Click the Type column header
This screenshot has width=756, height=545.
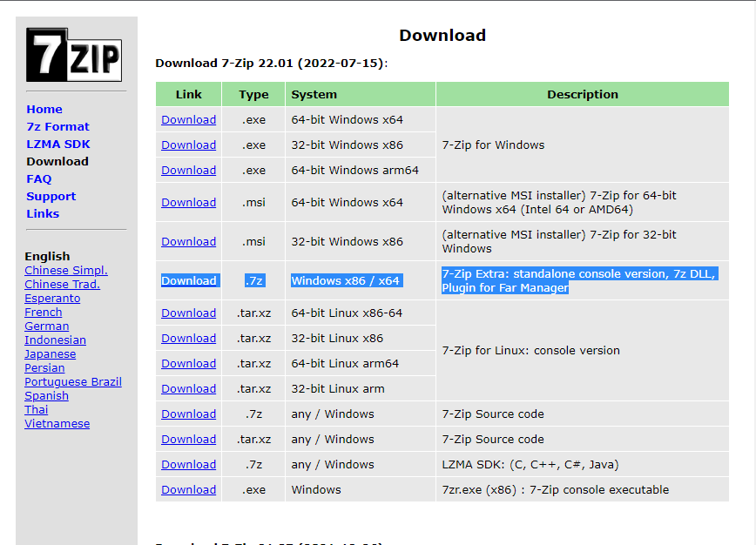coord(253,94)
